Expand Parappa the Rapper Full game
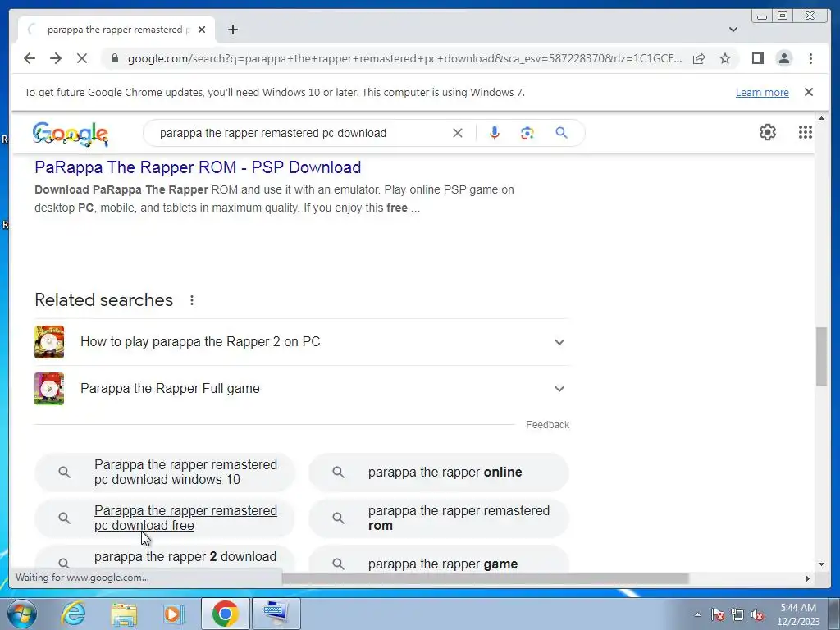Viewport: 840px width, 630px height. (300, 388)
